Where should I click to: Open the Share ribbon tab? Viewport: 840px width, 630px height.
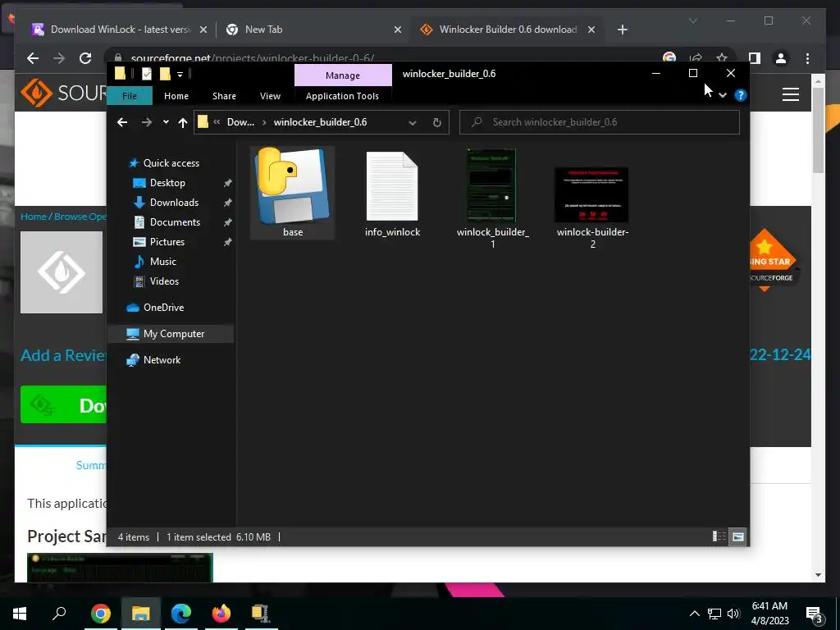pyautogui.click(x=224, y=96)
